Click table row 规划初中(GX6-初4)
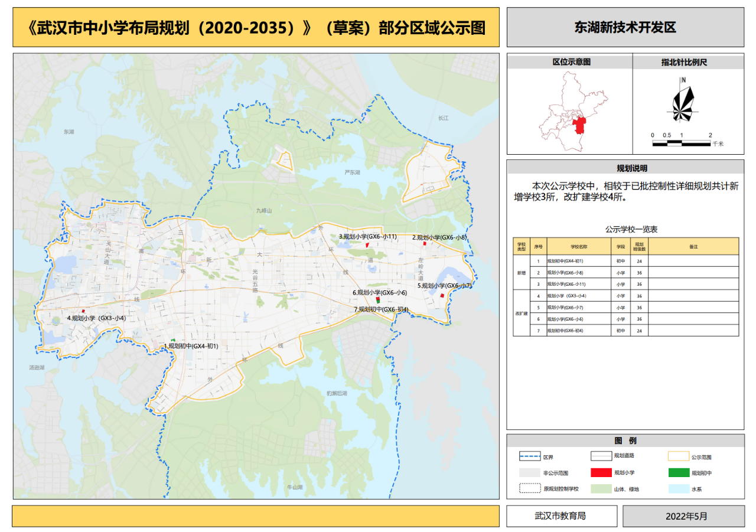This screenshot has height=532, width=756. click(x=634, y=331)
